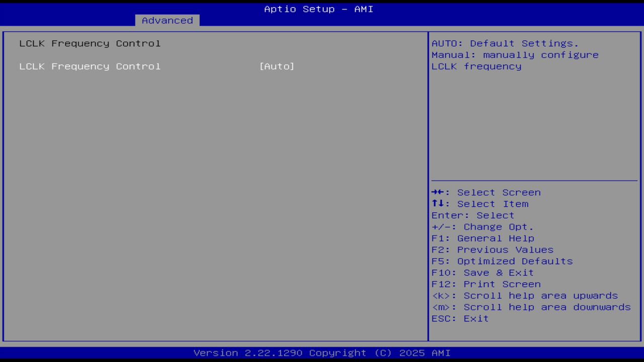Image resolution: width=644 pixels, height=362 pixels.
Task: Click the 'Select Item' key hint
Action: (x=480, y=204)
